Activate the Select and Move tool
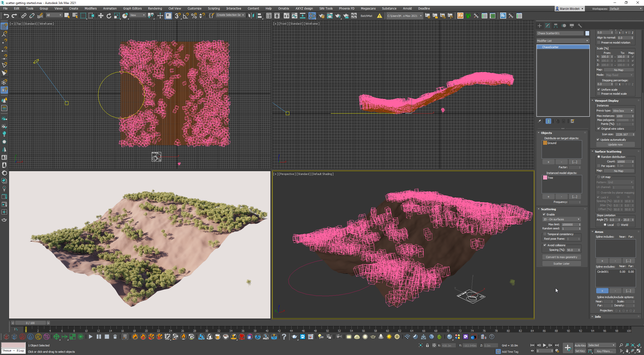Image resolution: width=644 pixels, height=355 pixels. point(101,16)
